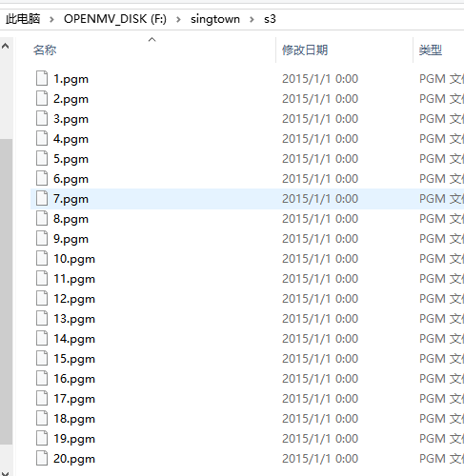The width and height of the screenshot is (464, 476).
Task: Sort files by the 名称 column header
Action: point(45,50)
